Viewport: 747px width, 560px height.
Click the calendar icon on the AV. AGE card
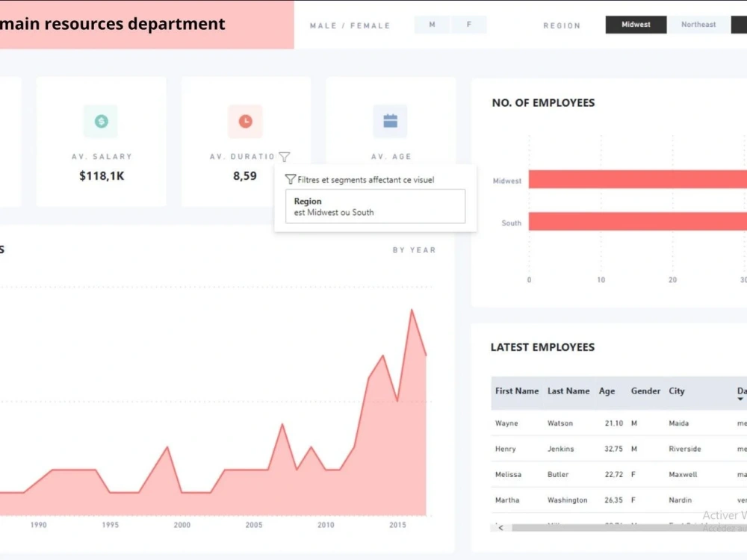(x=391, y=120)
